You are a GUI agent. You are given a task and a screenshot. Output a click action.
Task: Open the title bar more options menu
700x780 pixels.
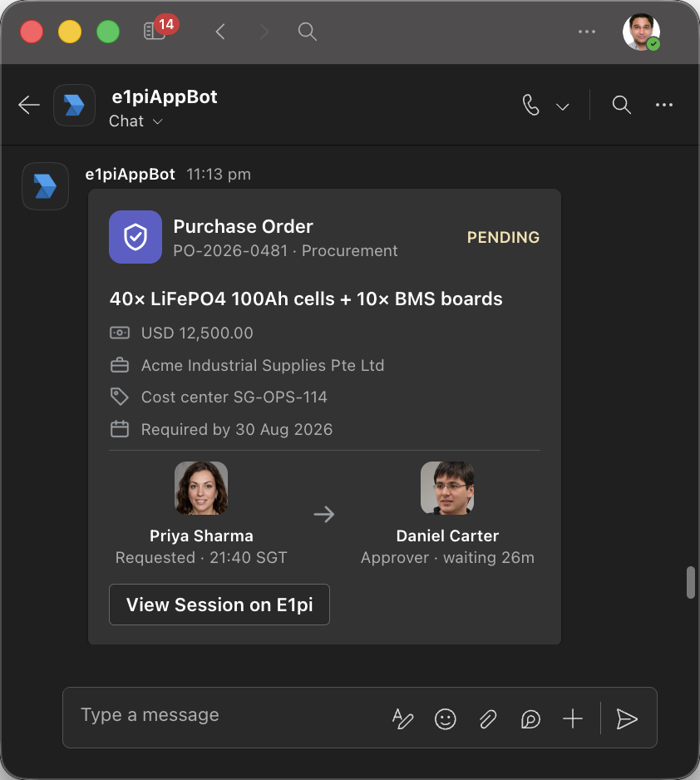click(x=587, y=32)
